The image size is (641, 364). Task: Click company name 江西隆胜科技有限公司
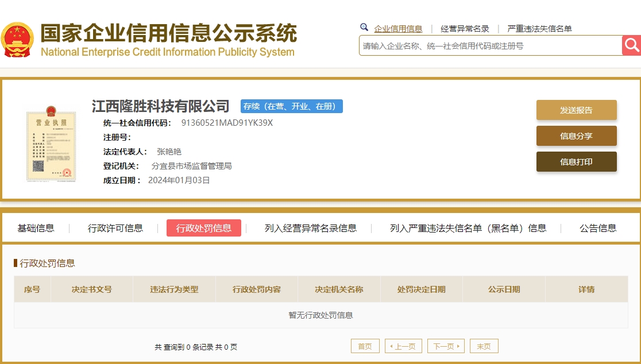161,106
